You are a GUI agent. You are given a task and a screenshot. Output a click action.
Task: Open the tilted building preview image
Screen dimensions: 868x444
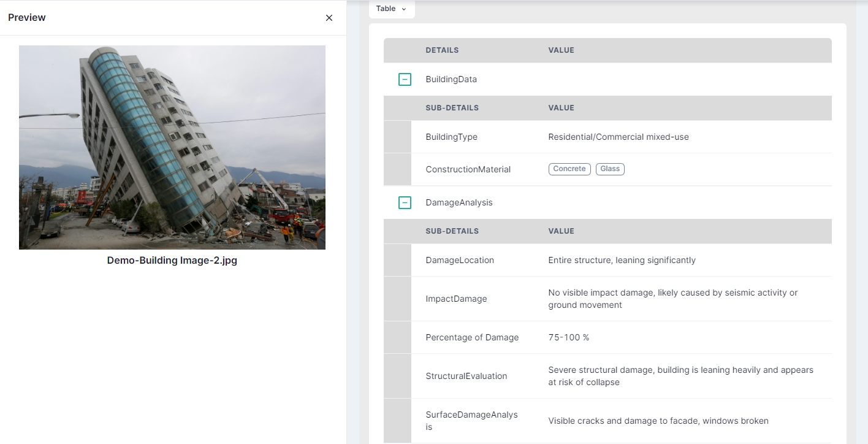(x=172, y=147)
